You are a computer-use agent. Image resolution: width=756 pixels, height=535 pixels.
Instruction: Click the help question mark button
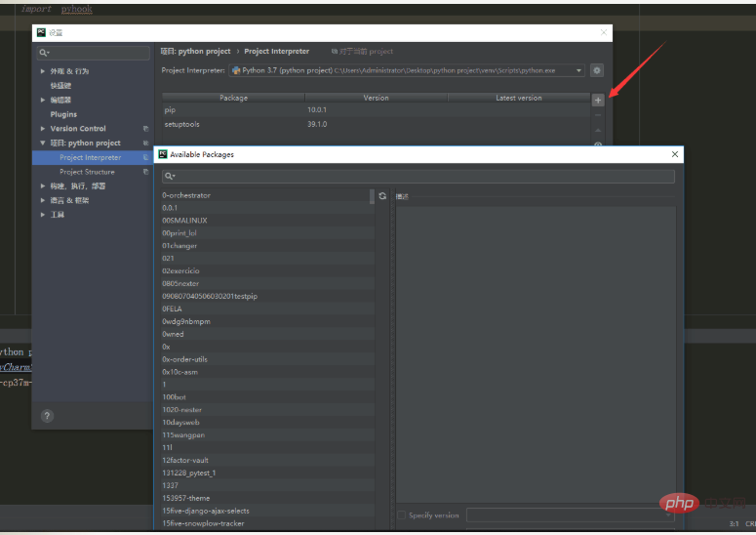click(47, 416)
